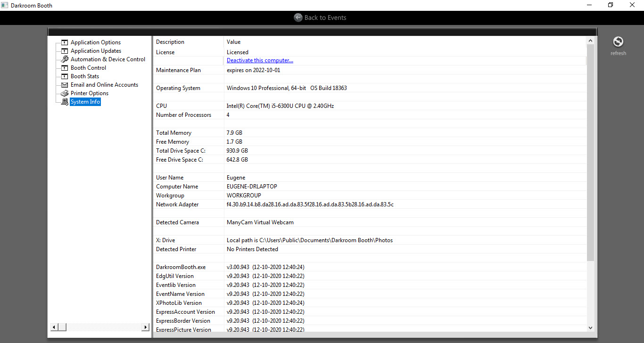
Task: Click the Value column header
Action: (234, 42)
